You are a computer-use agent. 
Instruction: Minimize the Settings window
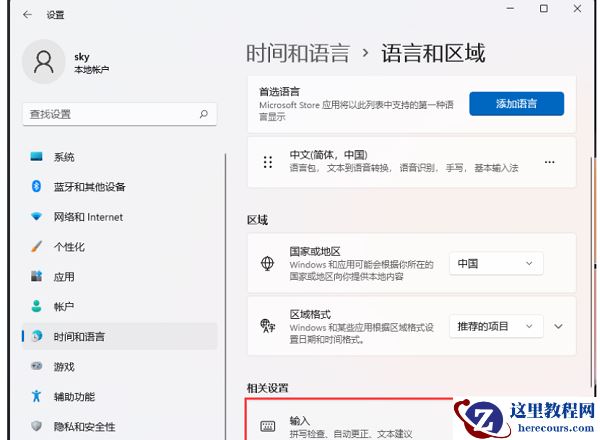pyautogui.click(x=510, y=8)
